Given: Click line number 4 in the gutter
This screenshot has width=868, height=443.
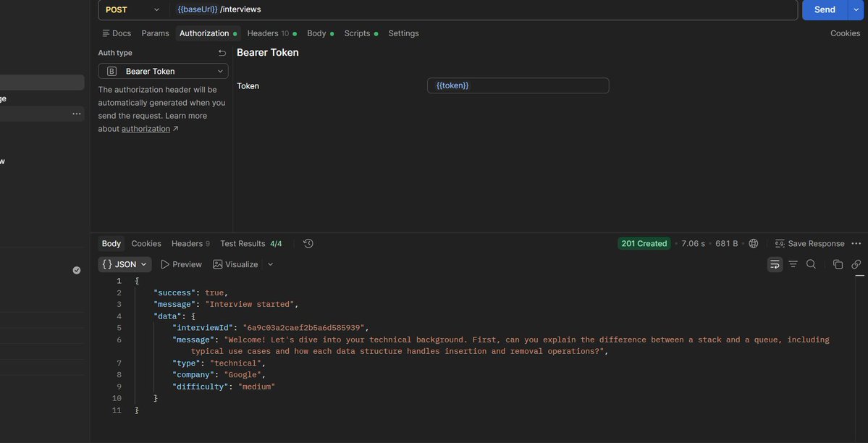Looking at the screenshot, I should click(119, 317).
